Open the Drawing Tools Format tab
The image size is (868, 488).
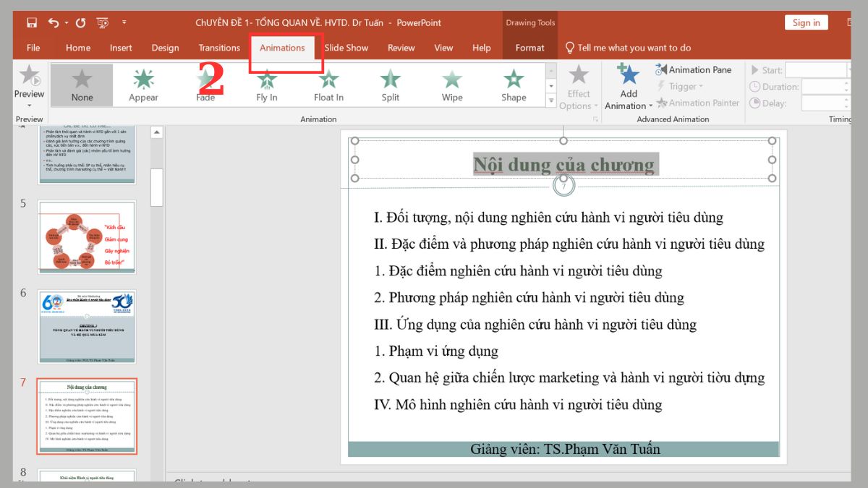[x=530, y=48]
